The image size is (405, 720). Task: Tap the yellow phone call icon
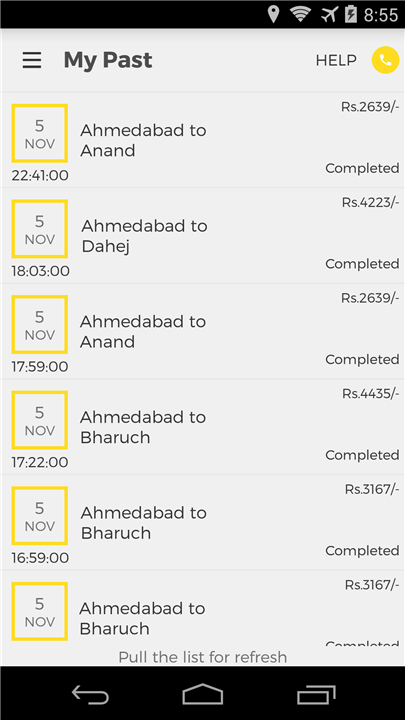[x=385, y=60]
